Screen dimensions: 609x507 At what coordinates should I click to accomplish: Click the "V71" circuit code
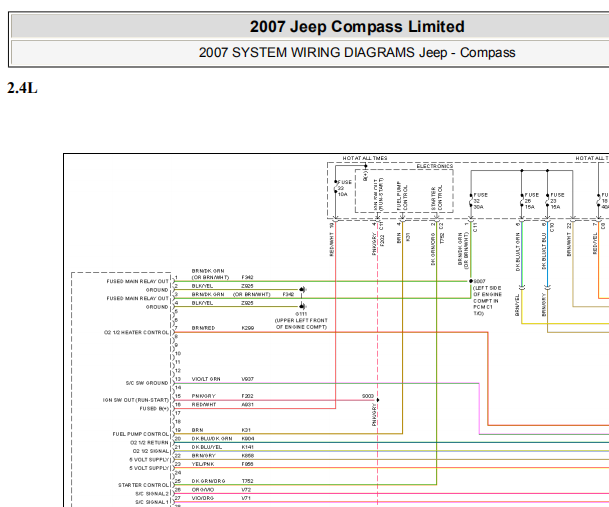point(246,498)
